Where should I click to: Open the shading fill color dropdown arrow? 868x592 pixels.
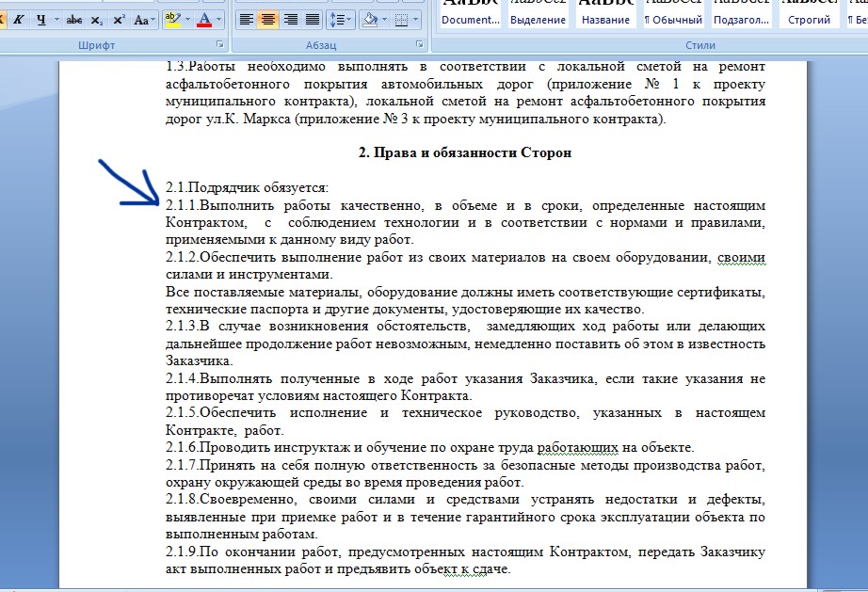383,20
